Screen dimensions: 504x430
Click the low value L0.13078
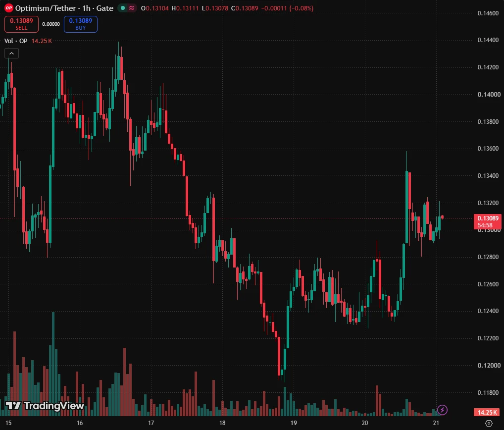(x=215, y=8)
